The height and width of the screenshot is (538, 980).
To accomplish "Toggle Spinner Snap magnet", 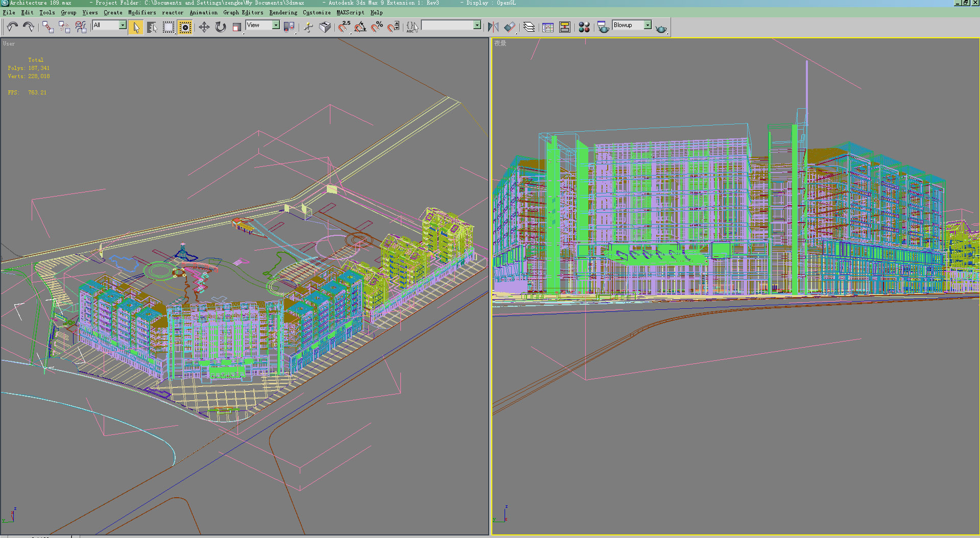I will point(393,27).
